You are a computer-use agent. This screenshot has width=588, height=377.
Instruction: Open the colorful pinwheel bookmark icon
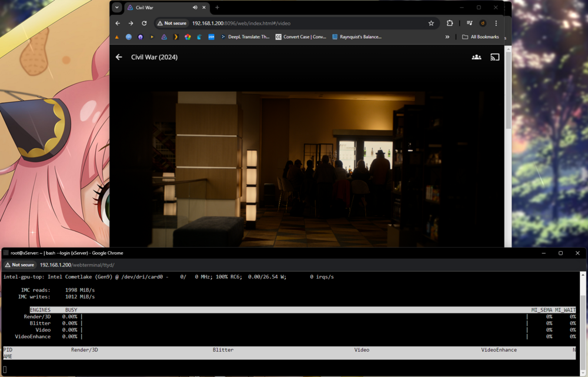click(x=188, y=37)
